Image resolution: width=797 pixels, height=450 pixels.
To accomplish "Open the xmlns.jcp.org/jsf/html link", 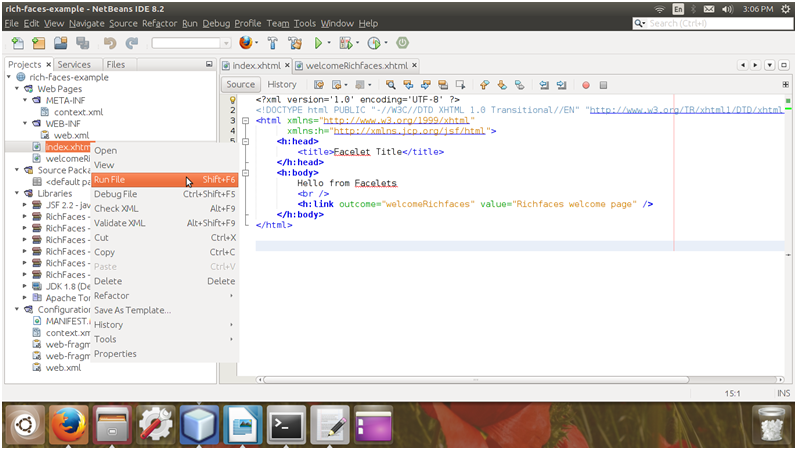I will coord(409,131).
